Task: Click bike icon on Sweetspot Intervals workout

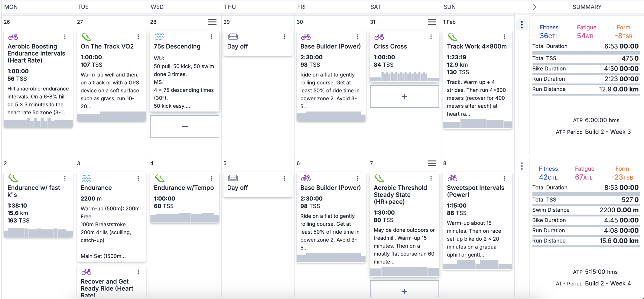Action: [452, 178]
